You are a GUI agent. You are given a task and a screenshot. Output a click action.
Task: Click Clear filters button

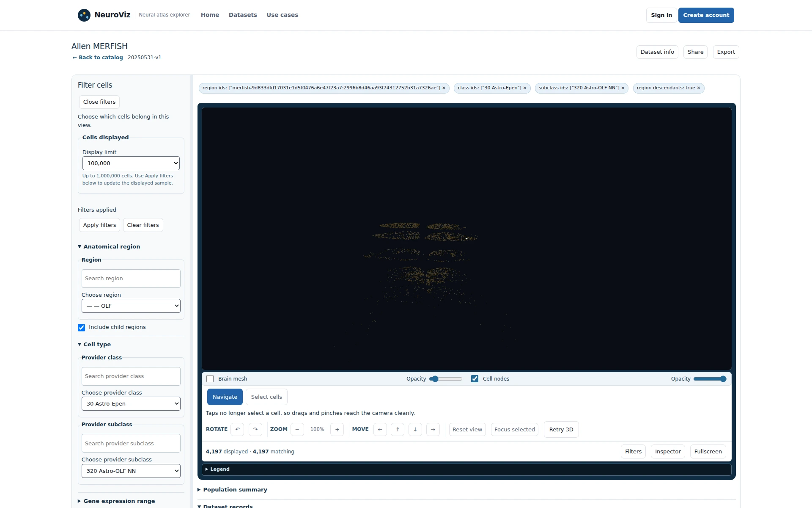pos(143,225)
